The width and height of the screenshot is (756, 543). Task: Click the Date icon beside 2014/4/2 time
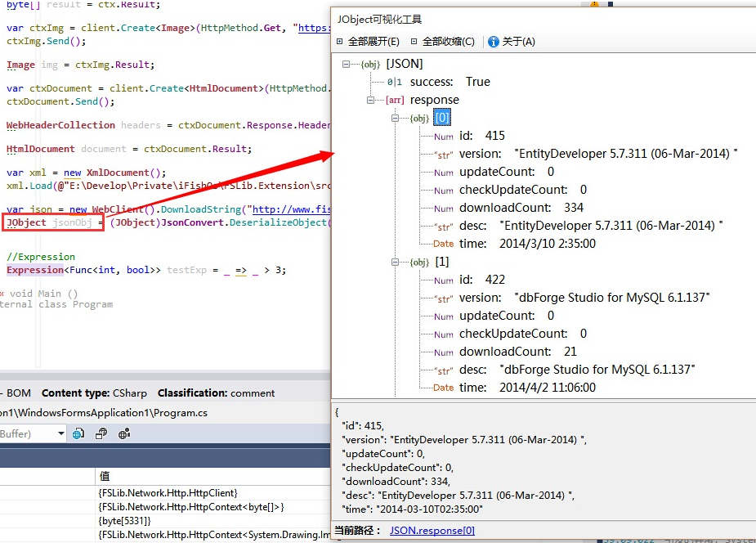pos(444,388)
